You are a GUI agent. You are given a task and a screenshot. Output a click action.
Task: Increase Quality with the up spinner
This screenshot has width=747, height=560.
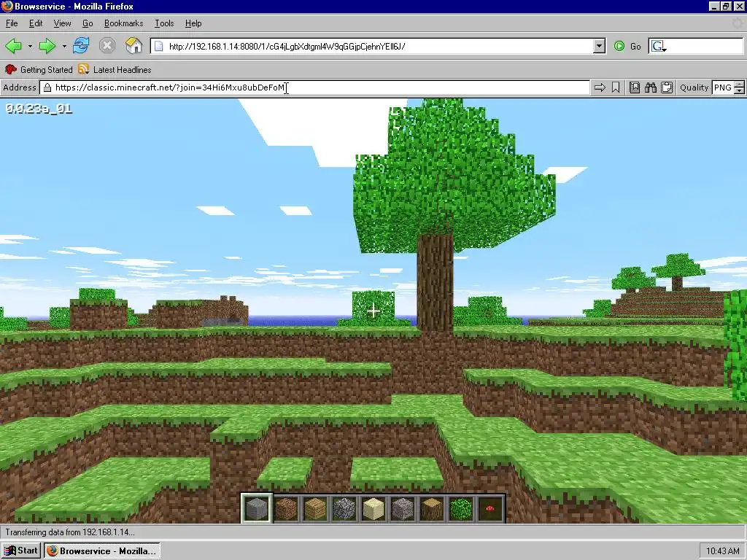pyautogui.click(x=739, y=85)
